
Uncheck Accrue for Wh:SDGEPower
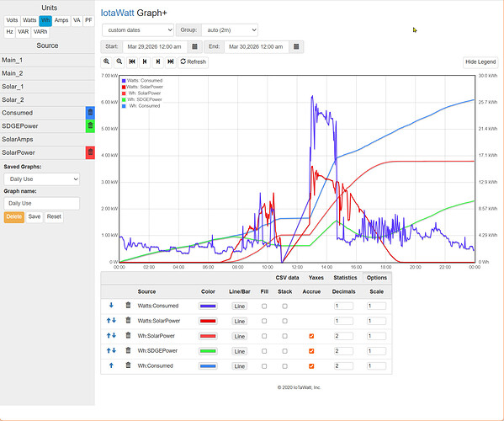click(311, 351)
